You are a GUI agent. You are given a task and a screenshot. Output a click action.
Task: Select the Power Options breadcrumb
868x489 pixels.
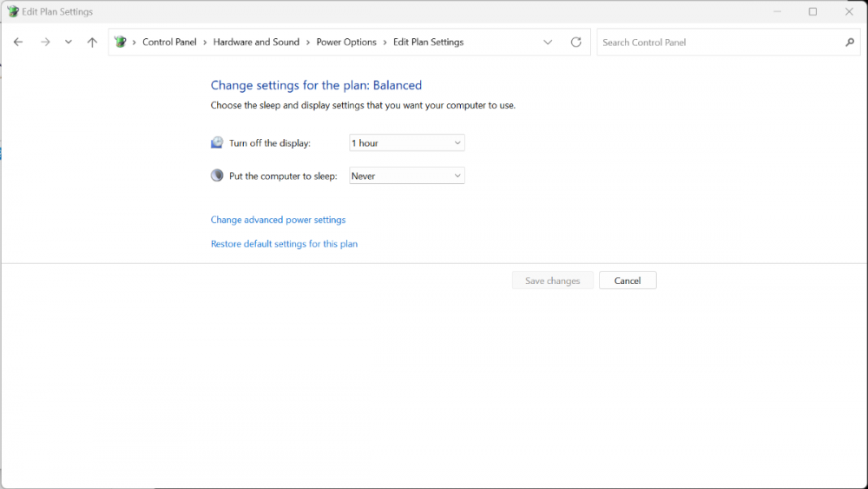click(x=346, y=42)
